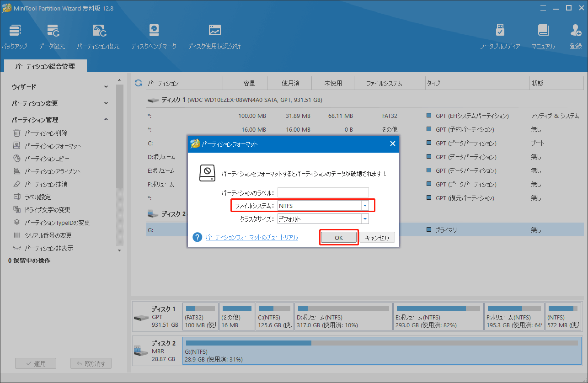Select F:ボリューム(NTFS) block in disk map
This screenshot has height=383, width=588.
514,316
